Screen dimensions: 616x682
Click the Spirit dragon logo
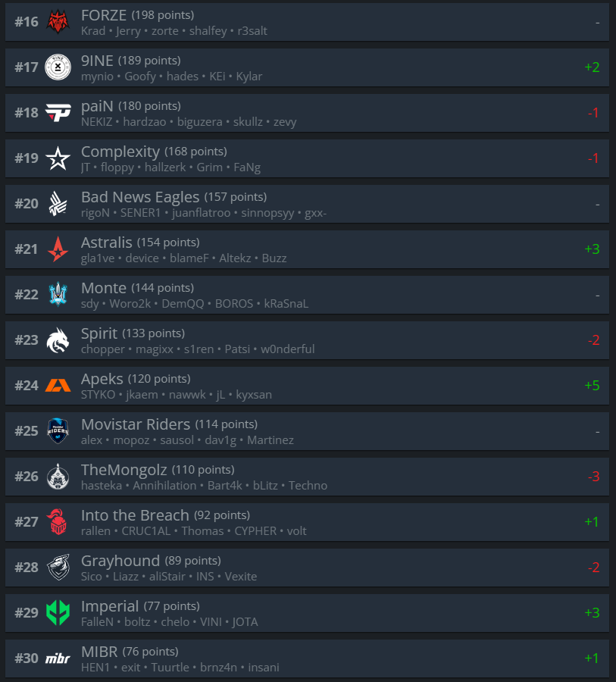pyautogui.click(x=58, y=340)
